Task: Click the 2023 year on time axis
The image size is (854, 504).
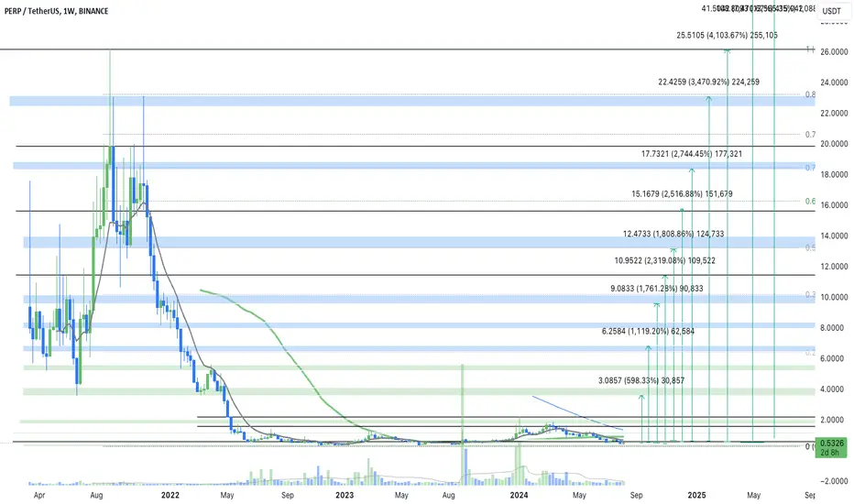Action: [345, 495]
